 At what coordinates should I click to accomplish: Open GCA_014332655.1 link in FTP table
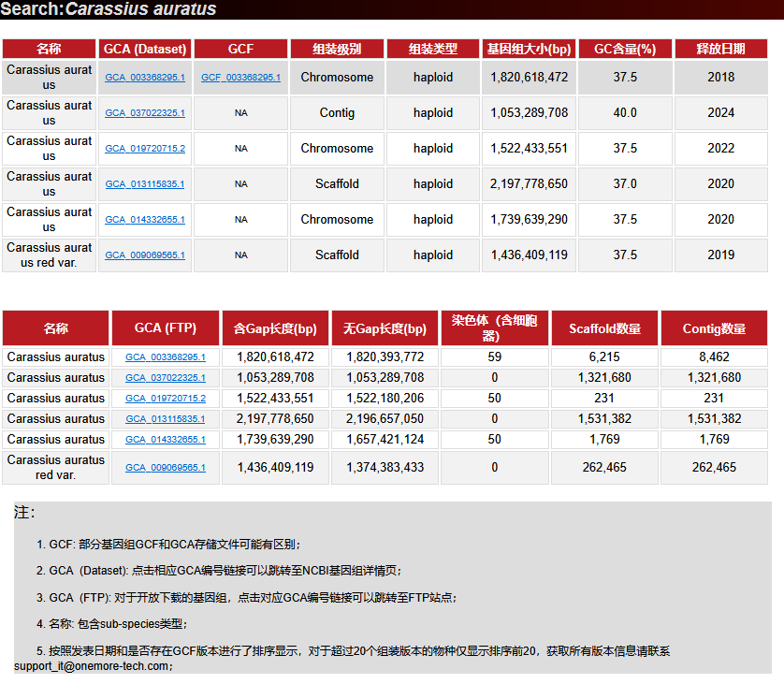point(166,440)
